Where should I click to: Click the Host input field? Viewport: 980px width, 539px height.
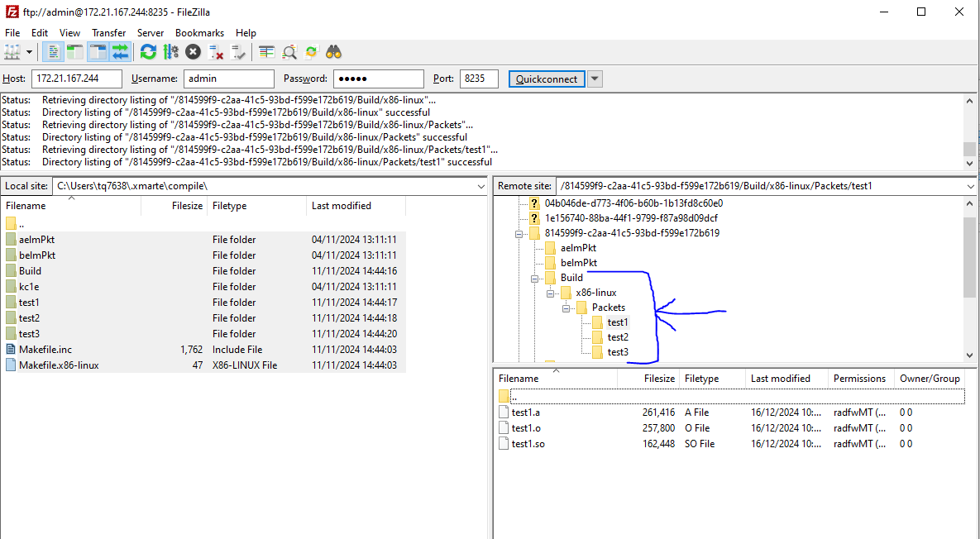click(x=76, y=79)
